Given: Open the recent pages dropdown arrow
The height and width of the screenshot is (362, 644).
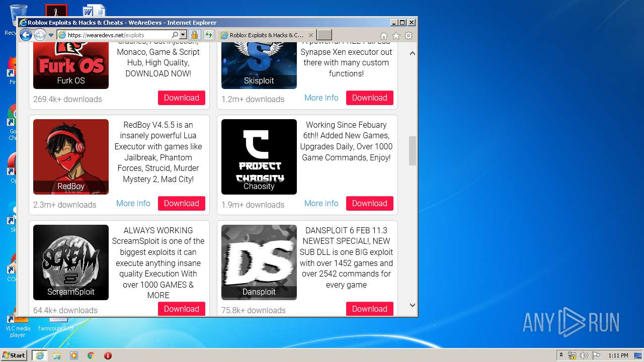Looking at the screenshot, I should point(51,35).
